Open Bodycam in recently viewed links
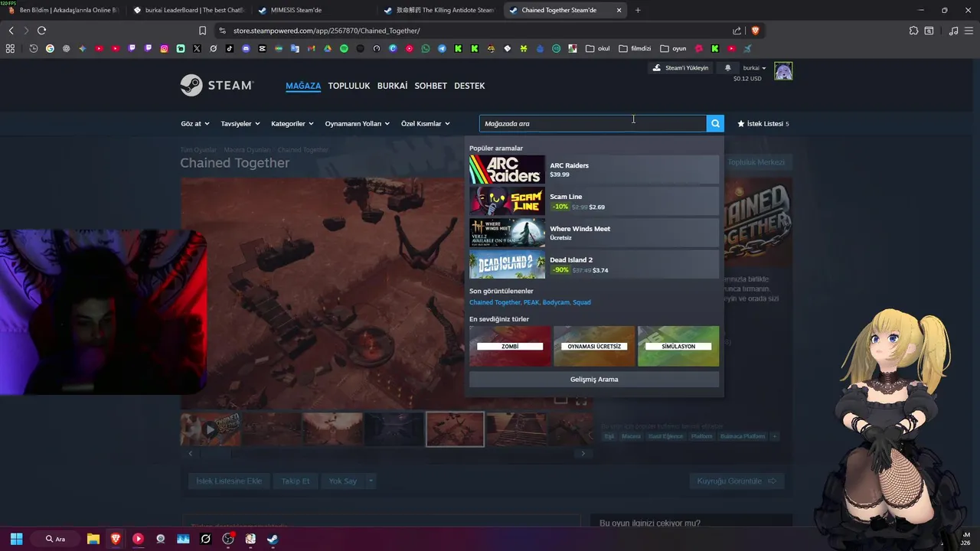This screenshot has width=980, height=551. pos(555,302)
